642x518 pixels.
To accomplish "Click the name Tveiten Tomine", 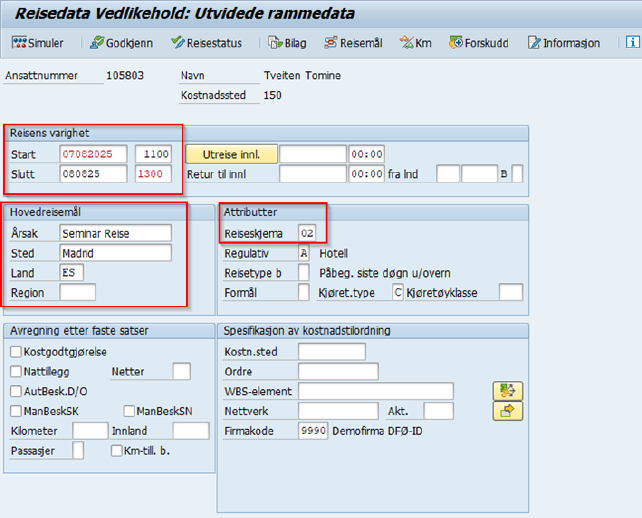I will (302, 75).
